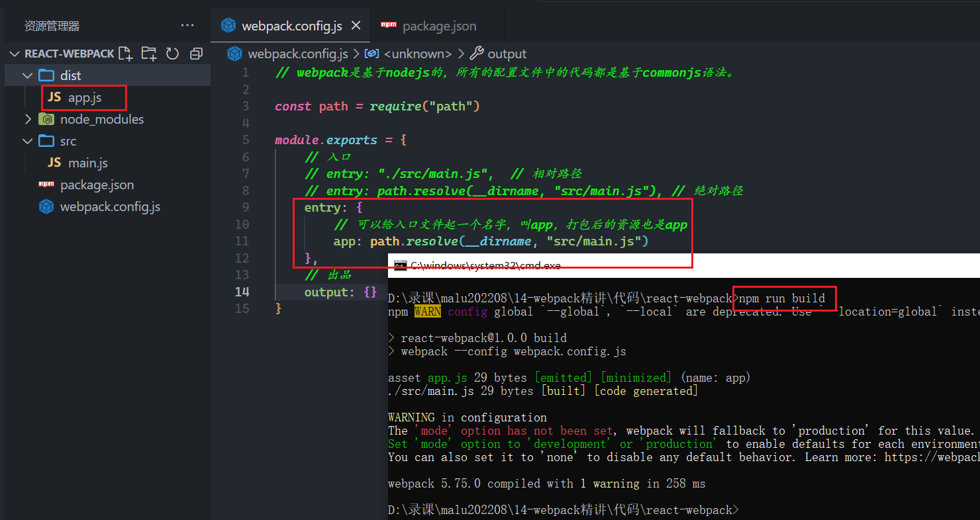Viewport: 980px width, 520px height.
Task: Click the webpack icon on webpack.config.js tab
Action: coord(228,26)
